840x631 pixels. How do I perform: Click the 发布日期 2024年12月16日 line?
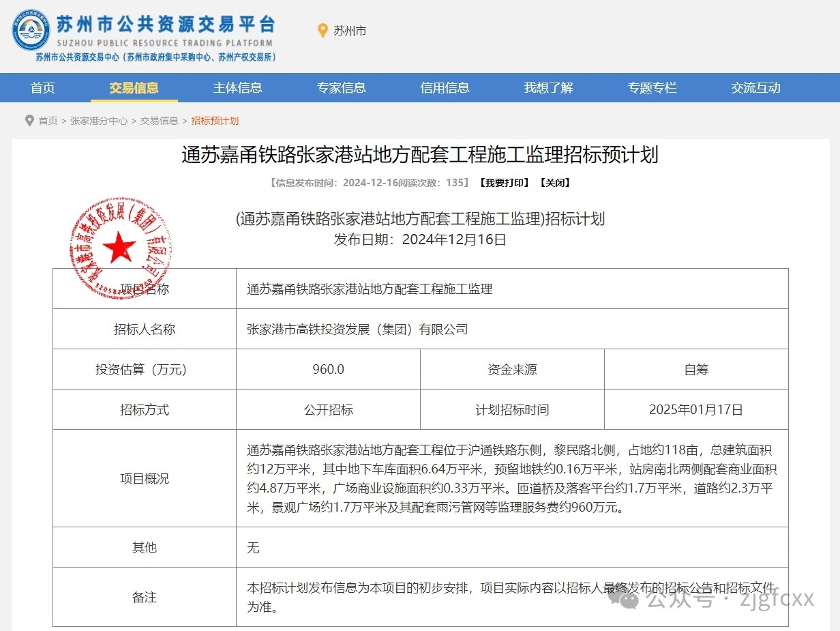click(420, 239)
